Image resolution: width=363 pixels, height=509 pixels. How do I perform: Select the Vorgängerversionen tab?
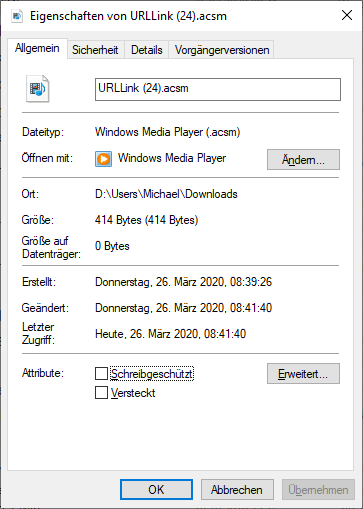[x=222, y=50]
